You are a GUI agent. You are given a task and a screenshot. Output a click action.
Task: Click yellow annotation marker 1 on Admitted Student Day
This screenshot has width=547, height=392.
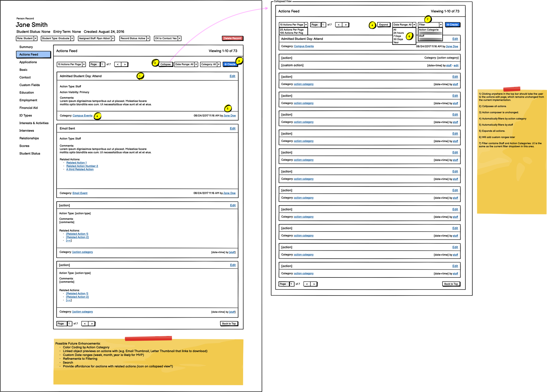140,76
